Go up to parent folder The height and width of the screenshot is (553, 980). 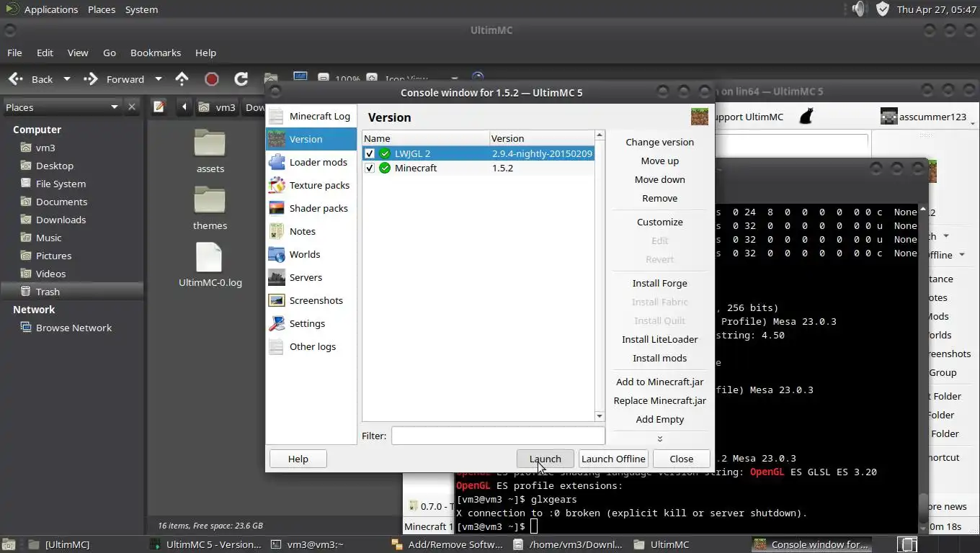pyautogui.click(x=182, y=79)
